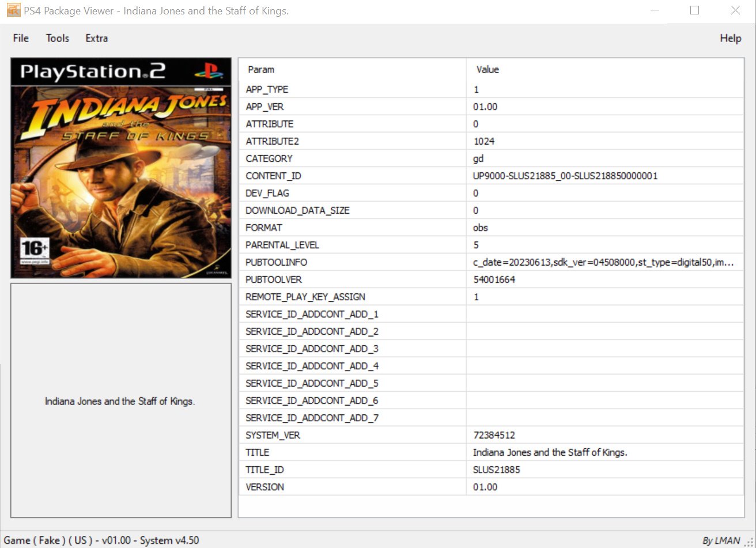Click the game title description box
The image size is (756, 548).
[x=121, y=400]
